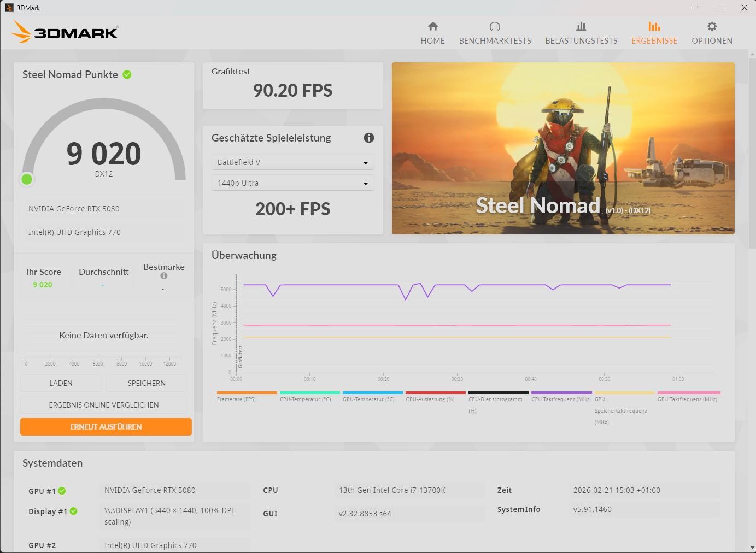The width and height of the screenshot is (756, 553).
Task: Click the GPU #1 NVIDIA GeForce RTX 5080 value
Action: (x=175, y=490)
